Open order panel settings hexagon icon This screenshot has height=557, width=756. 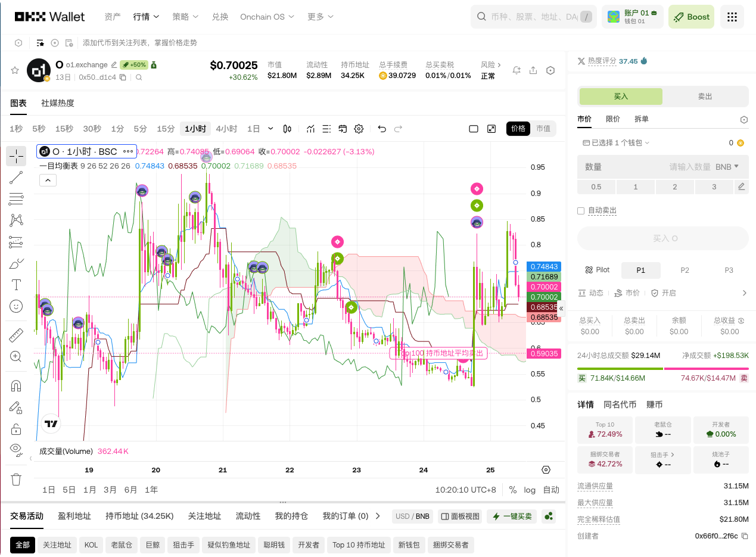click(743, 120)
